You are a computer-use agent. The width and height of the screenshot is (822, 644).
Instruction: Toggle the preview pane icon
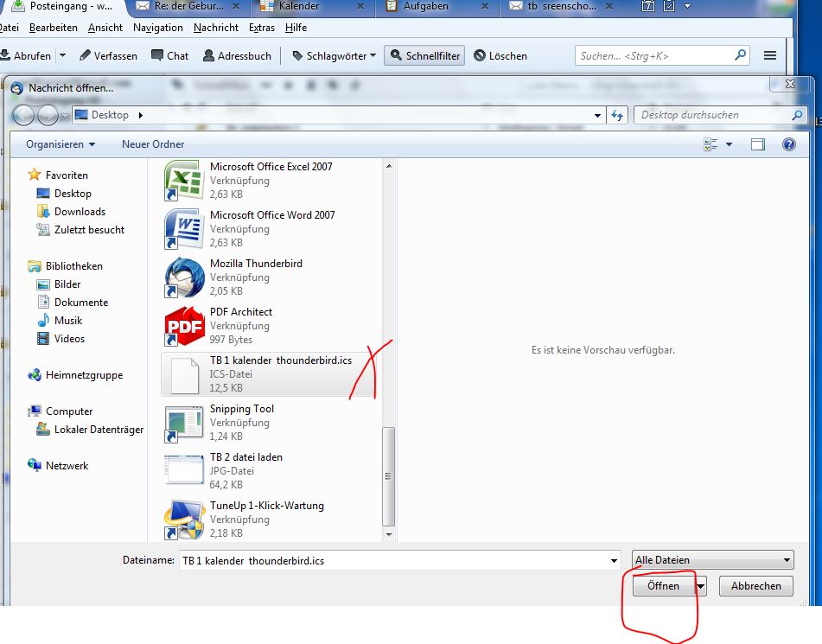click(757, 144)
